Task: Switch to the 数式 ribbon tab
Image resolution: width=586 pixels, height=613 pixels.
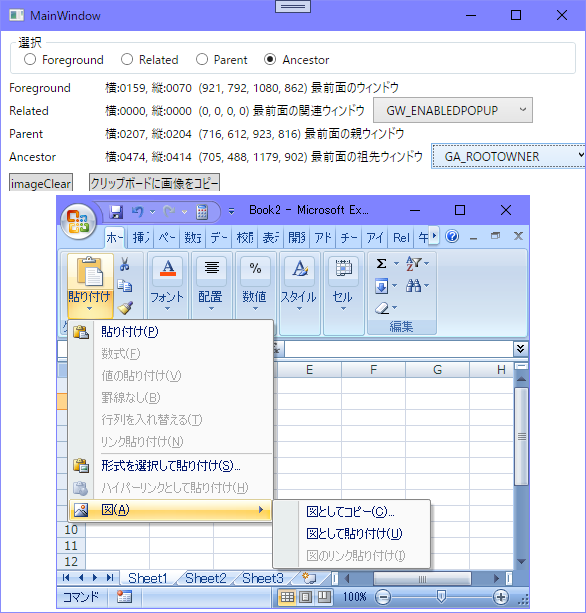Action: pyautogui.click(x=193, y=237)
